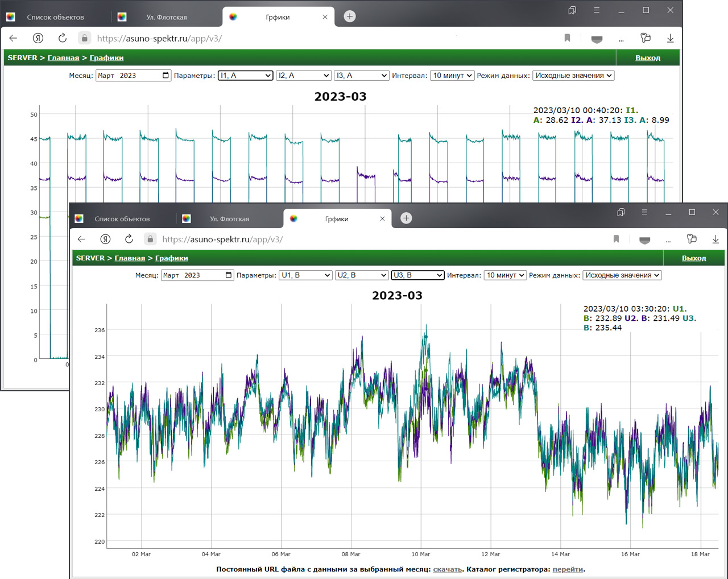Open downloads in the back window
The width and height of the screenshot is (728, 579).
click(670, 38)
